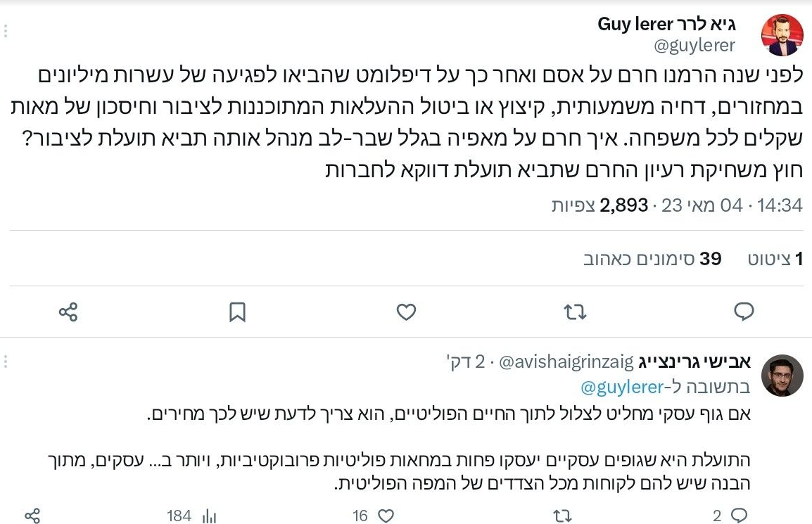
Task: Like the main tweet with heart icon
Action: click(406, 312)
